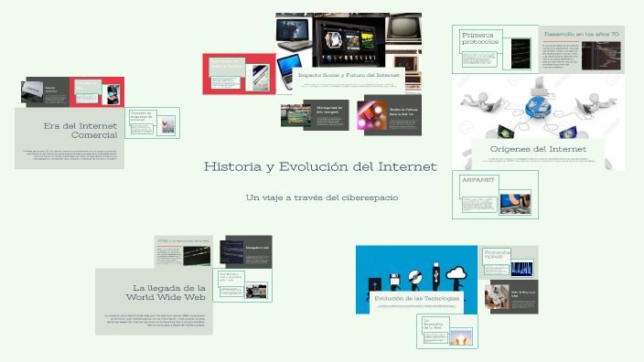Click the 'Ciberseguridad' dark card heading
Screen dimensions: 644x362
329,110
